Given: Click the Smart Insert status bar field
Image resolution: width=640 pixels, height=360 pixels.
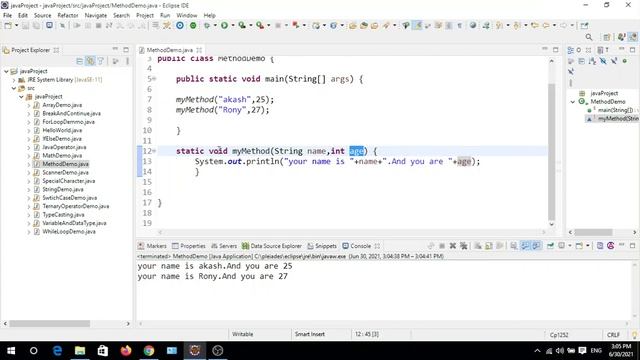Looking at the screenshot, I should pos(310,334).
